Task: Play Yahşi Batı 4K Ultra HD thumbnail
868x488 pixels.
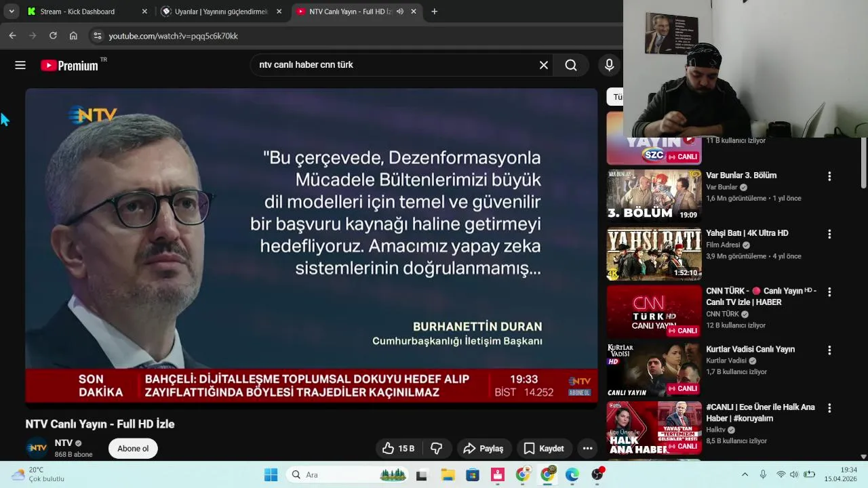Action: [654, 253]
